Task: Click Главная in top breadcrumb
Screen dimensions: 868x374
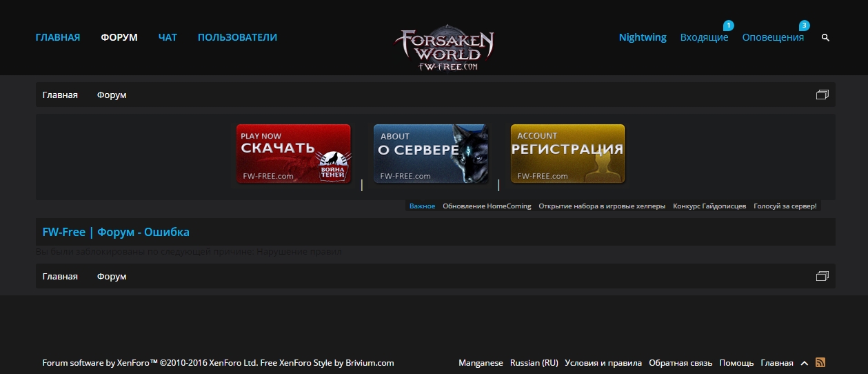Action: [60, 95]
